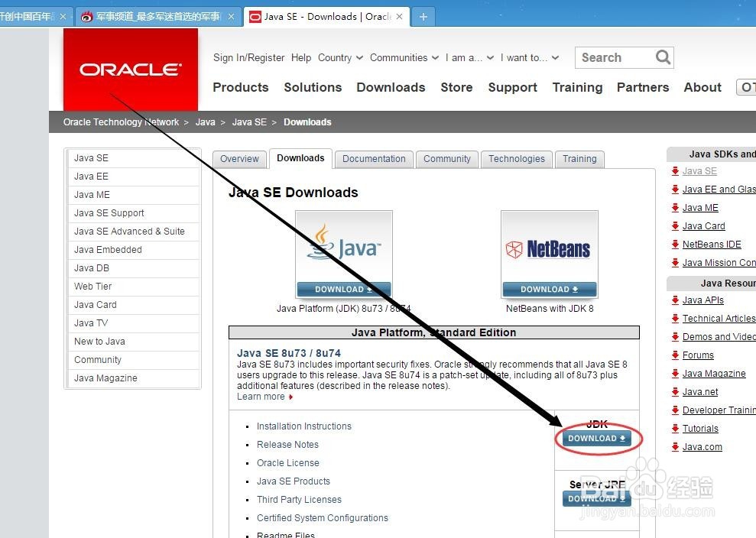Click the search magnifier icon
The width and height of the screenshot is (756, 538).
click(663, 57)
